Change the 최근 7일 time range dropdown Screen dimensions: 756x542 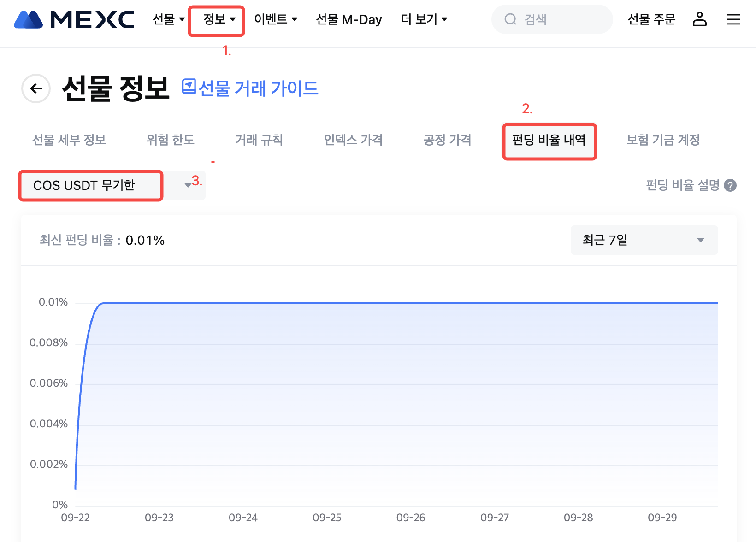point(644,240)
